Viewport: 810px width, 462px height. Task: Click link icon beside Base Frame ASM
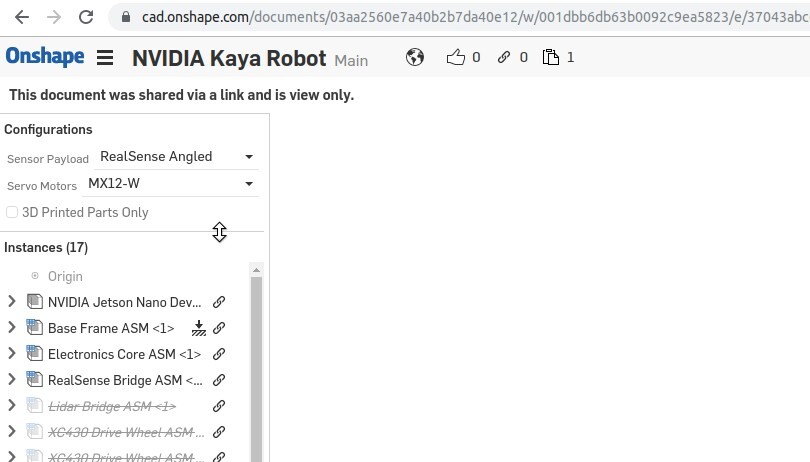[x=220, y=328]
